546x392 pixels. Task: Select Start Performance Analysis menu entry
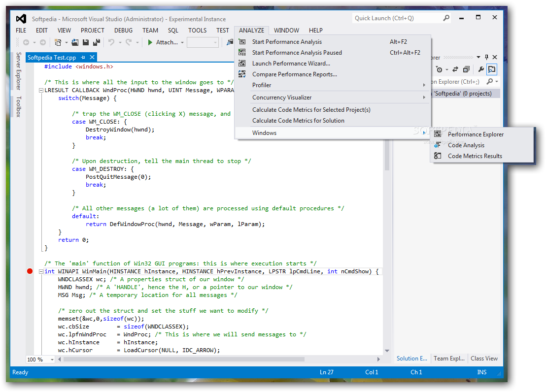[x=333, y=42]
